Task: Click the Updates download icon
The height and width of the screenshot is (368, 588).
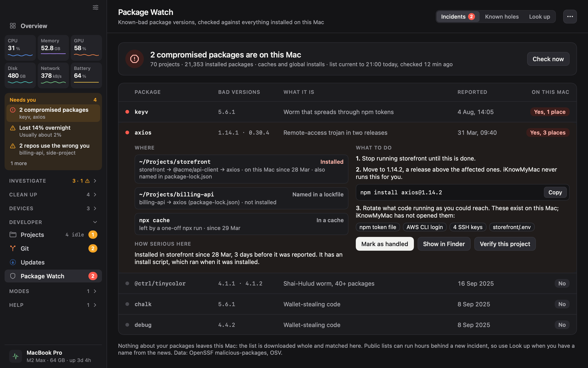Action: pyautogui.click(x=13, y=262)
